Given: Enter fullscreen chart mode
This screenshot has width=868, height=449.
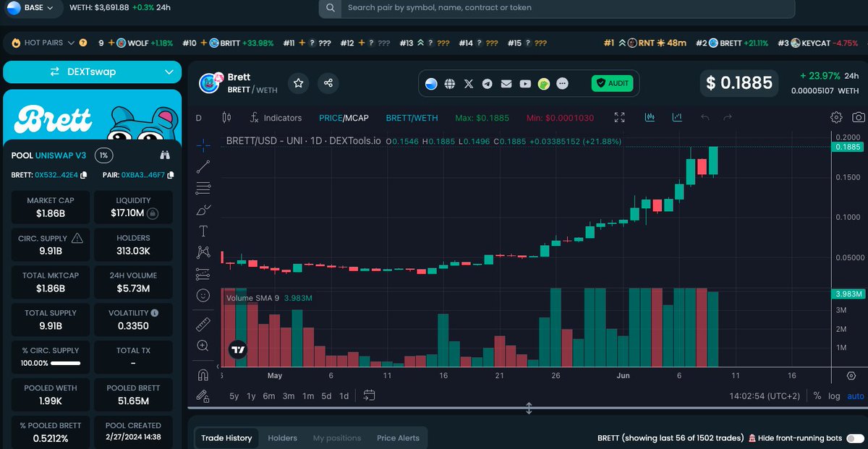Looking at the screenshot, I should pyautogui.click(x=620, y=117).
